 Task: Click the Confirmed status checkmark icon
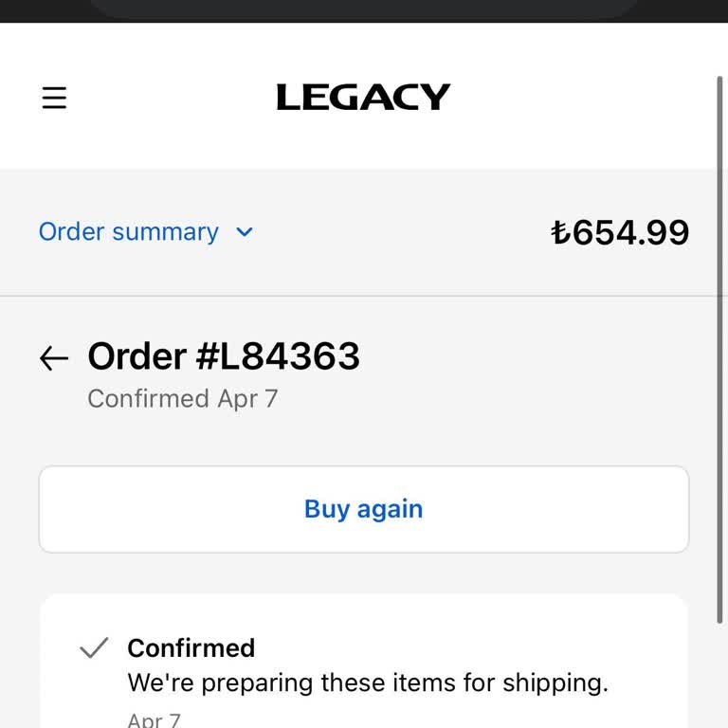[94, 648]
